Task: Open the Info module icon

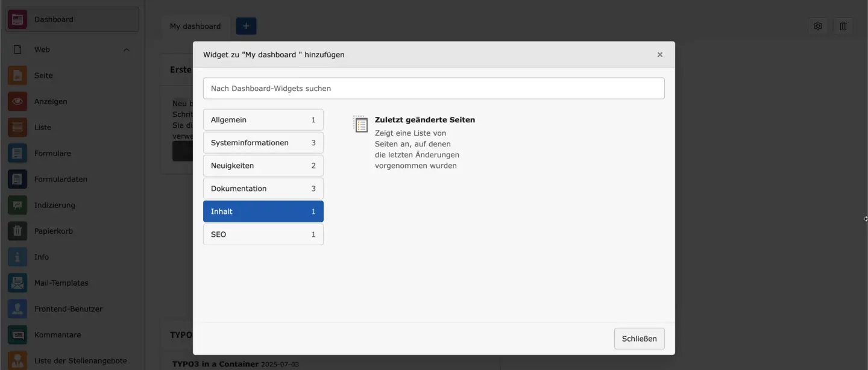Action: point(17,257)
